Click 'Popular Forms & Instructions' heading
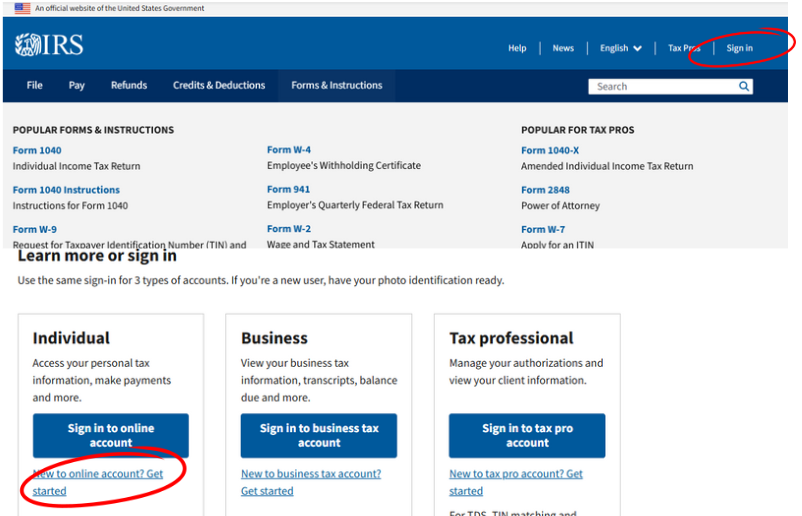The height and width of the screenshot is (516, 802). pyautogui.click(x=93, y=130)
